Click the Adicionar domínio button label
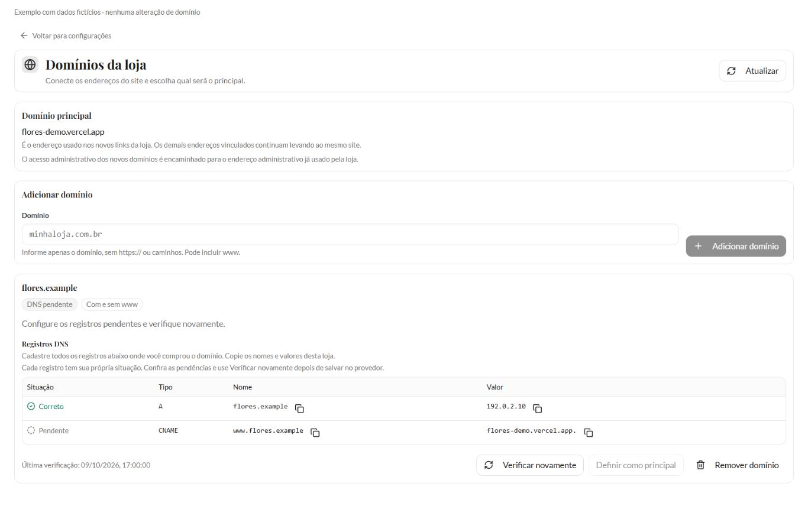This screenshot has width=808, height=532. pos(745,246)
